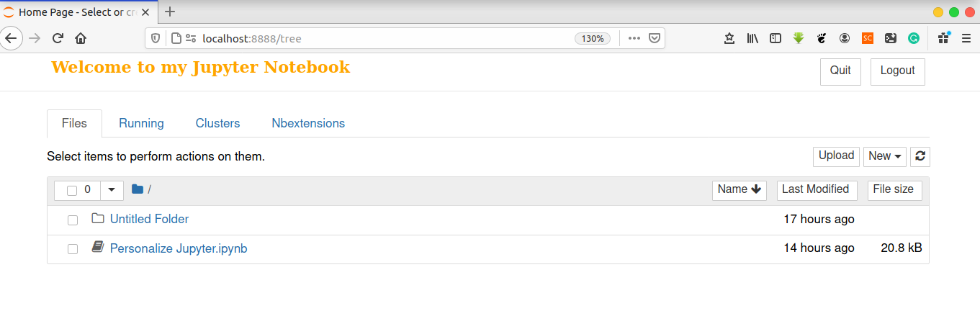Screen dimensions: 980x311
Task: Open the Grammarly extension icon
Action: click(913, 39)
